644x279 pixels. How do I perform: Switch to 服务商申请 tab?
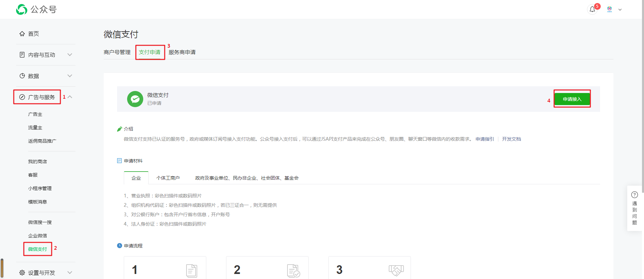click(182, 52)
